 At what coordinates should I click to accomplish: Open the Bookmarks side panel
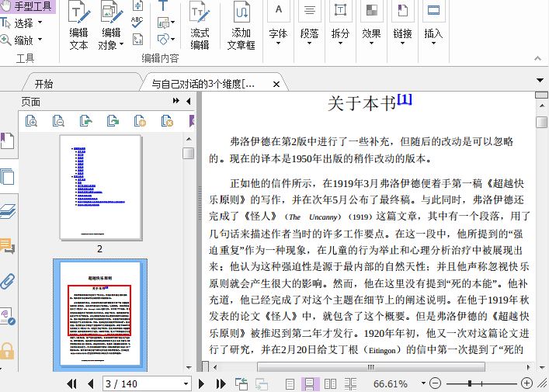pos(7,140)
